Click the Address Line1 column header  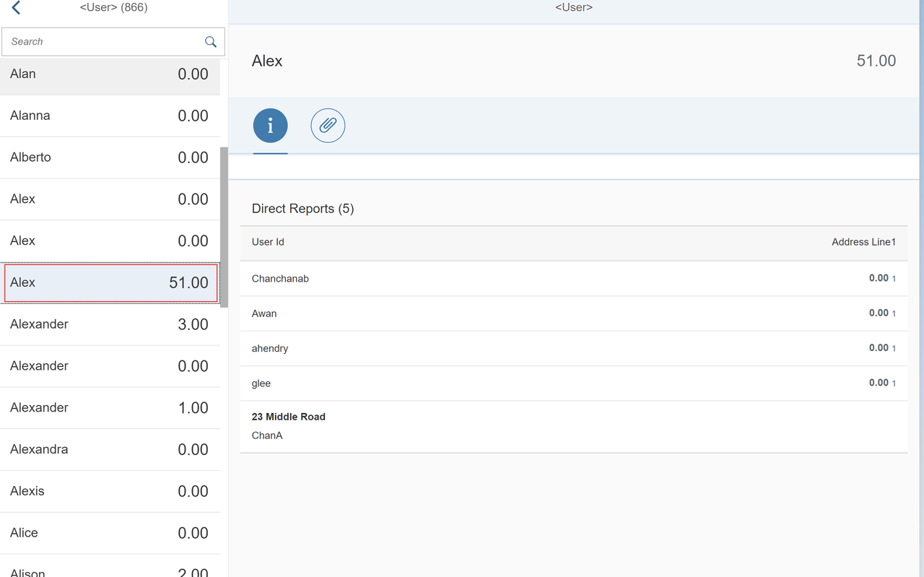(x=863, y=242)
